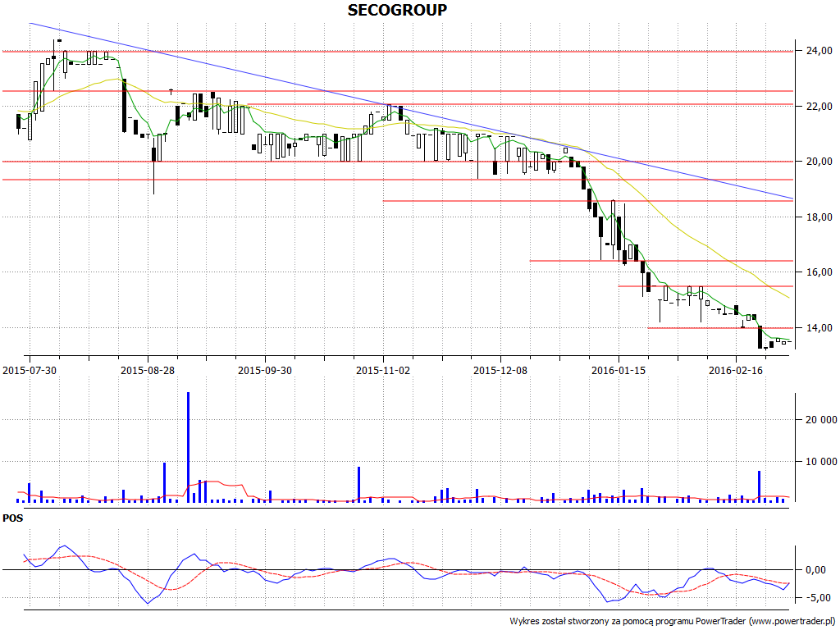Click the 2015-11-02 date label

[x=383, y=371]
